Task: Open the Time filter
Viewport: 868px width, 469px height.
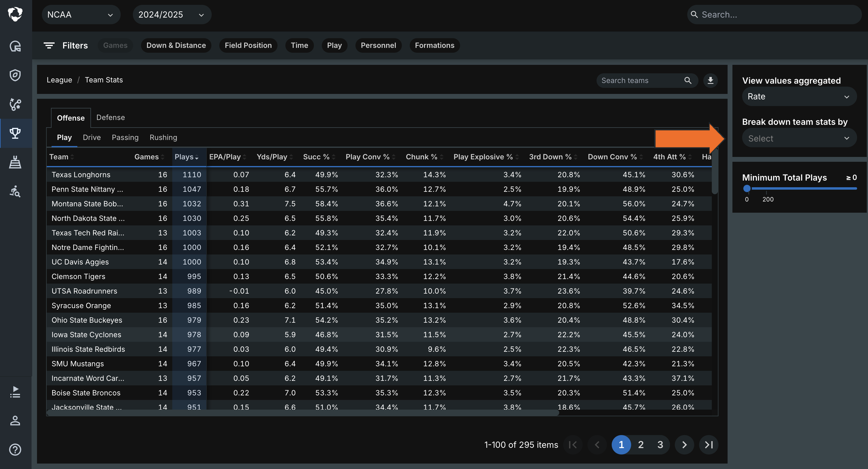Action: (x=300, y=45)
